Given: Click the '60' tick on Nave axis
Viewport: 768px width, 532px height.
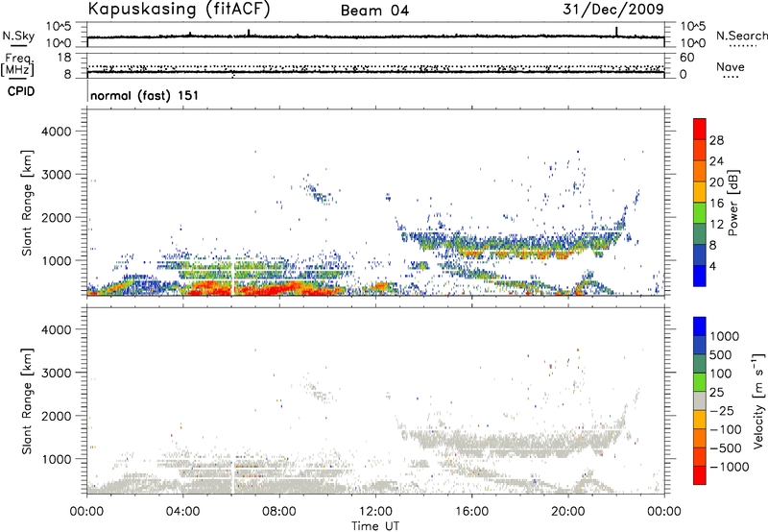Looking at the screenshot, I should pyautogui.click(x=686, y=58).
